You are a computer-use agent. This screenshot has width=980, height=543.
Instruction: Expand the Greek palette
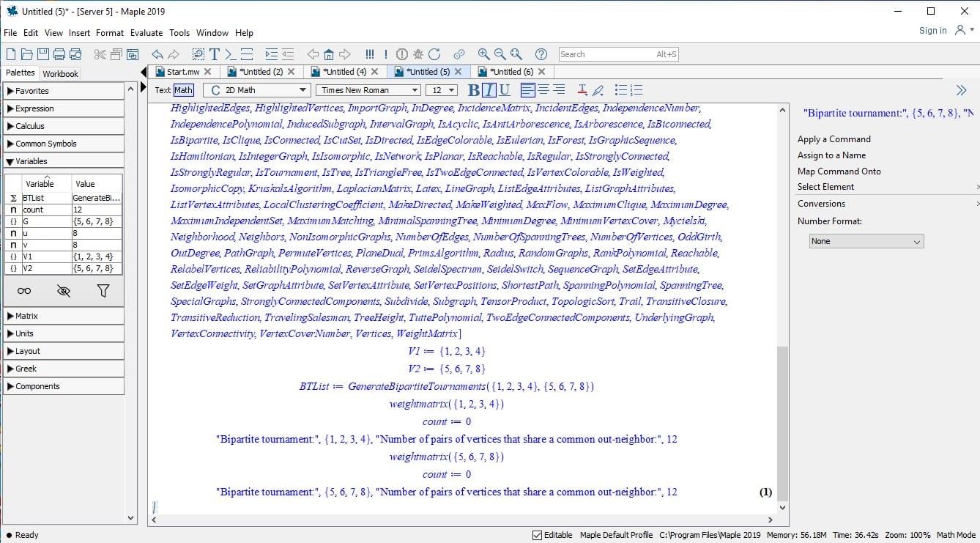click(64, 369)
